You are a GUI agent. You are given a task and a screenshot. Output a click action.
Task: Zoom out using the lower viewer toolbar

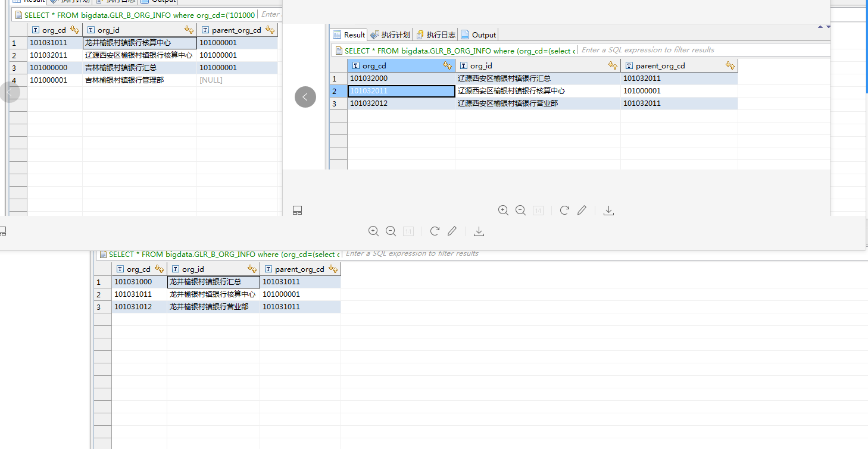tap(391, 231)
